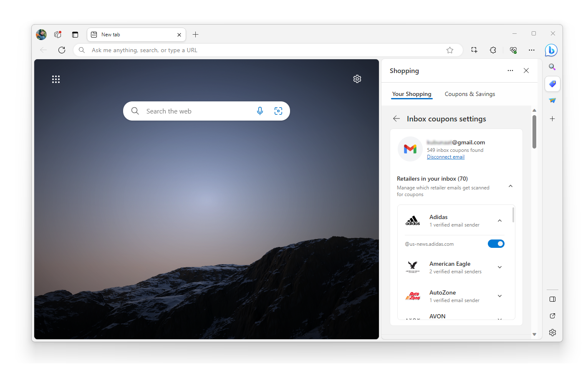Open the apps grid launcher
This screenshot has height=373, width=588.
point(56,79)
